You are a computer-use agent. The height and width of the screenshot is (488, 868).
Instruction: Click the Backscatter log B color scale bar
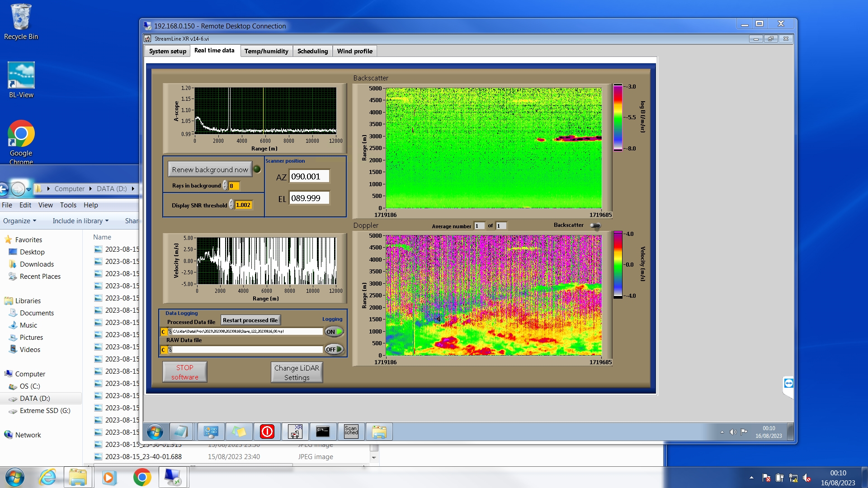(618, 117)
